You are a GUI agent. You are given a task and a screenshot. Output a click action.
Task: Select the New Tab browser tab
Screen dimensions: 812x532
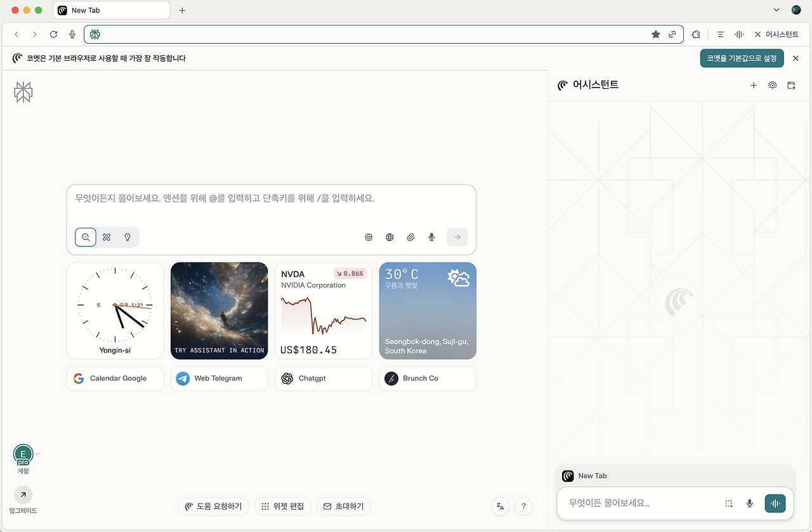(112, 10)
